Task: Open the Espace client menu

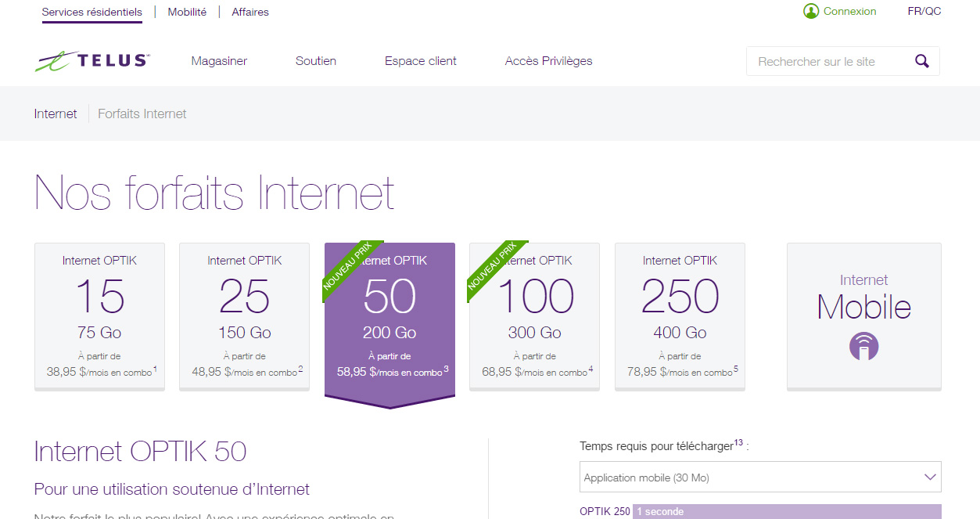Action: click(x=421, y=61)
